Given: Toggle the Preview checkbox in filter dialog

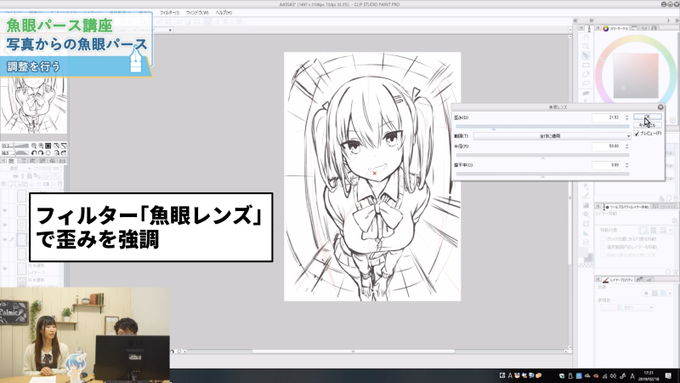Looking at the screenshot, I should pos(637,134).
